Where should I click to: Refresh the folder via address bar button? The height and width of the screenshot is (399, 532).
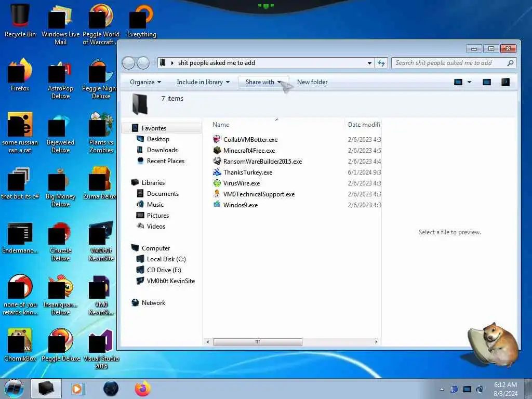381,63
